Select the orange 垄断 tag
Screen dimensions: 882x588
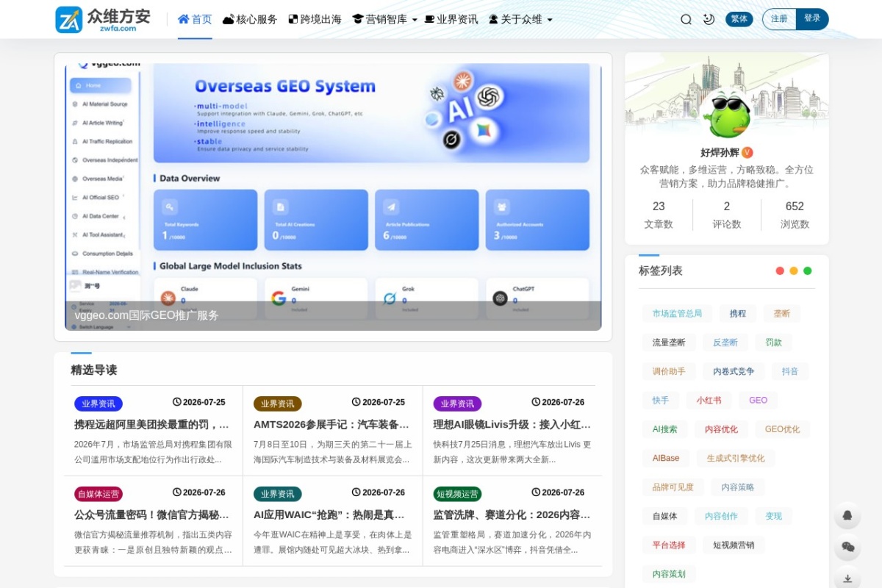click(782, 314)
